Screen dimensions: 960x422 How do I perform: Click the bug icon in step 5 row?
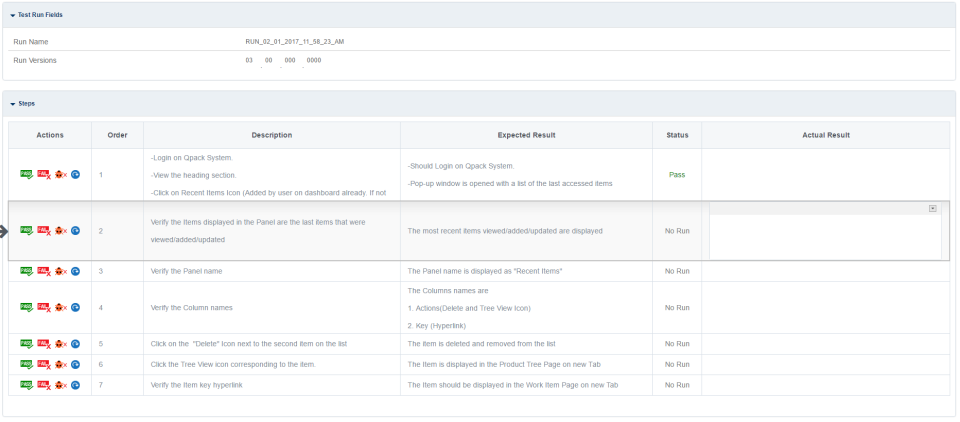(x=60, y=344)
